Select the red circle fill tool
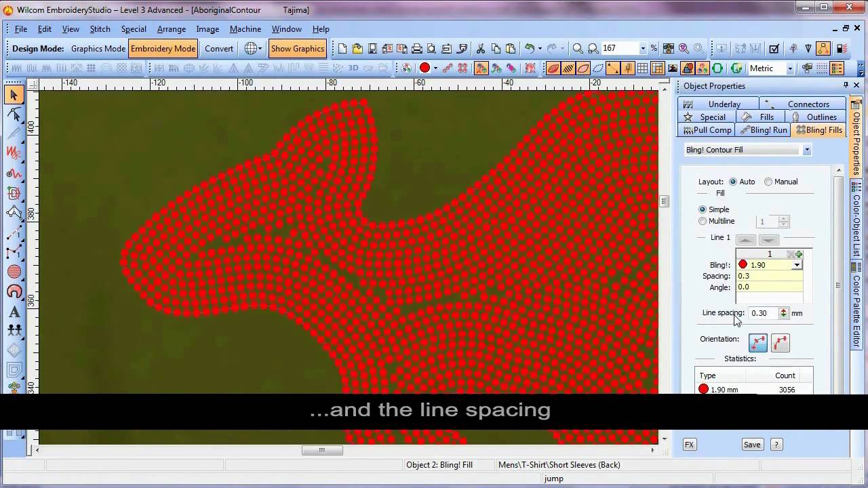The height and width of the screenshot is (488, 868). (x=14, y=272)
